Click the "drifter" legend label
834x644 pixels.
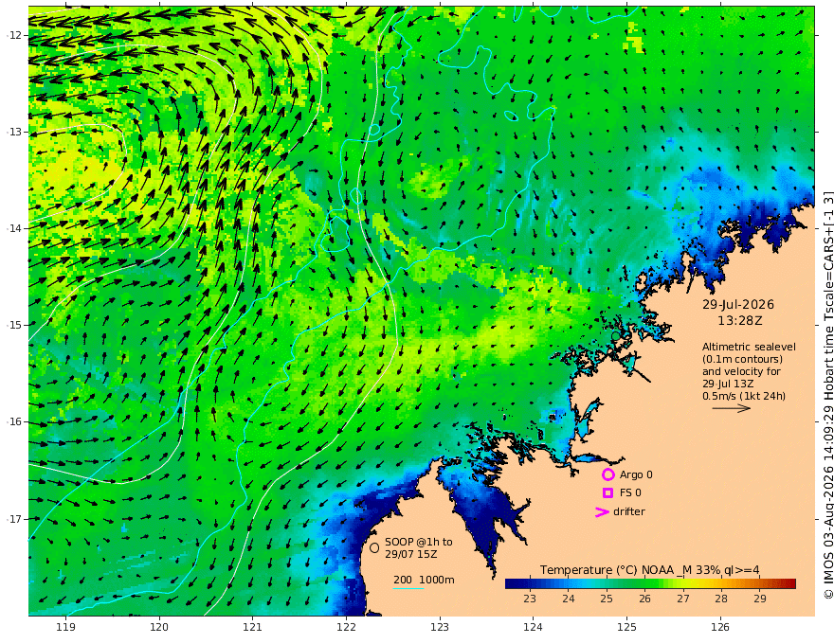(x=629, y=511)
